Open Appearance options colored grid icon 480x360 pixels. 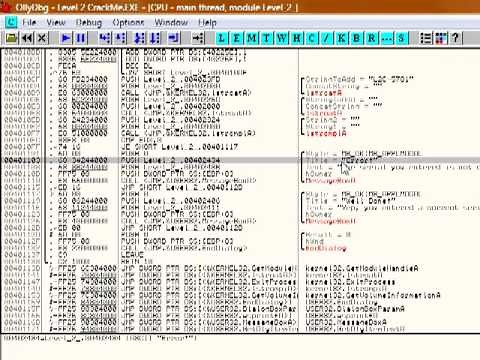[x=441, y=38]
